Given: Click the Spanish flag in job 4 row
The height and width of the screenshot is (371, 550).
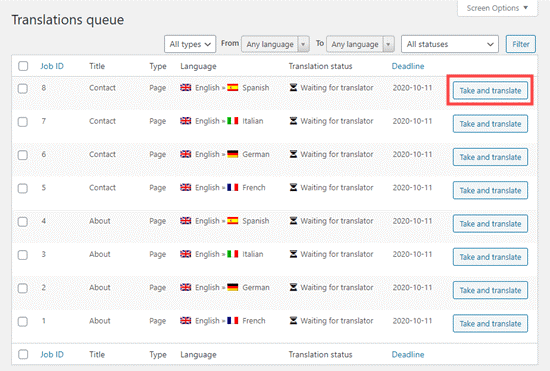Looking at the screenshot, I should [233, 221].
